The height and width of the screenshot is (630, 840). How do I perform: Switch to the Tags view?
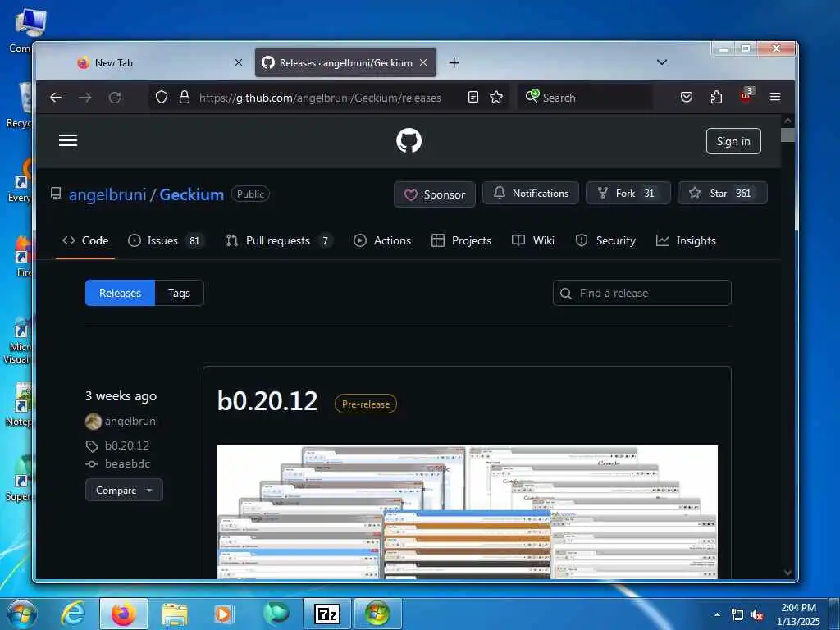coord(179,293)
